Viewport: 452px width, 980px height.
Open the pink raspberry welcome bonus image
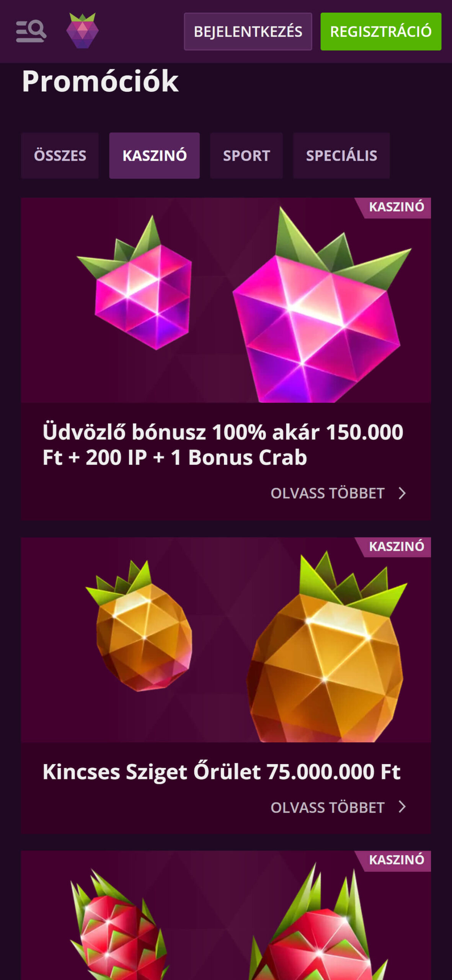click(226, 300)
